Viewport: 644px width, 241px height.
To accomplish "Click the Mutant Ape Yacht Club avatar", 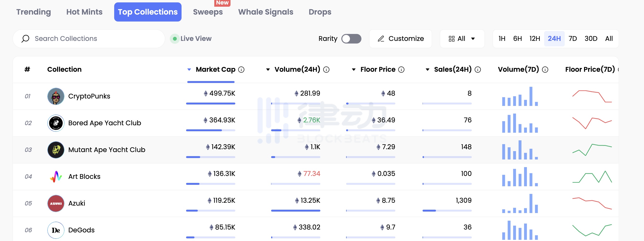I will (56, 150).
